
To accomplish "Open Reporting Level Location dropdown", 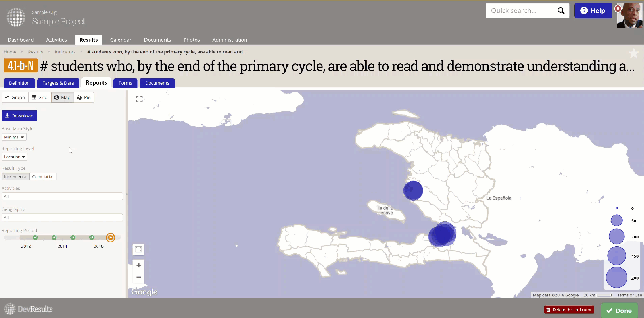I will click(x=14, y=157).
